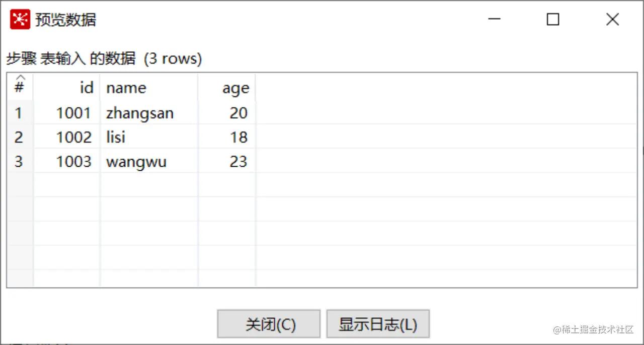This screenshot has height=345, width=644.
Task: Click the age cell showing 20
Action: coord(238,113)
